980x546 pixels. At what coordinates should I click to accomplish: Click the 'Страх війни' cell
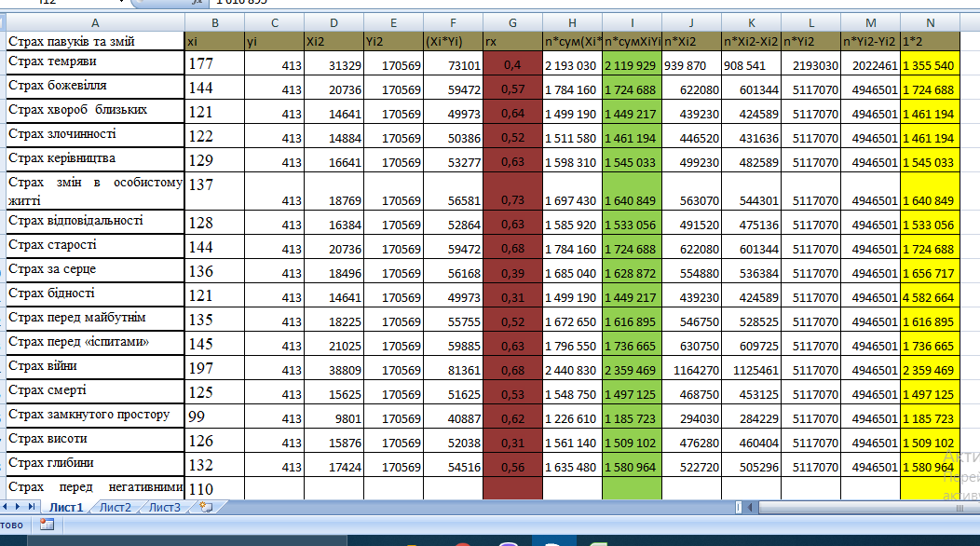[x=95, y=368]
